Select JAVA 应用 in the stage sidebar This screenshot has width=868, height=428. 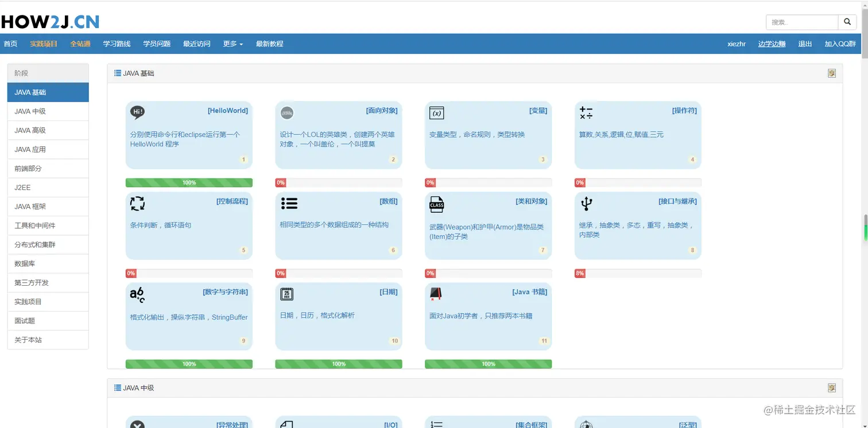pos(48,149)
